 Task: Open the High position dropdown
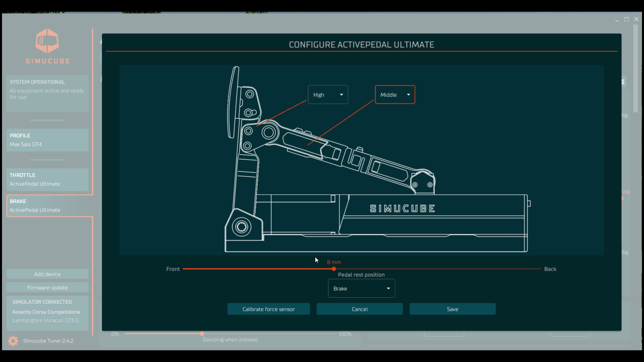tap(328, 95)
